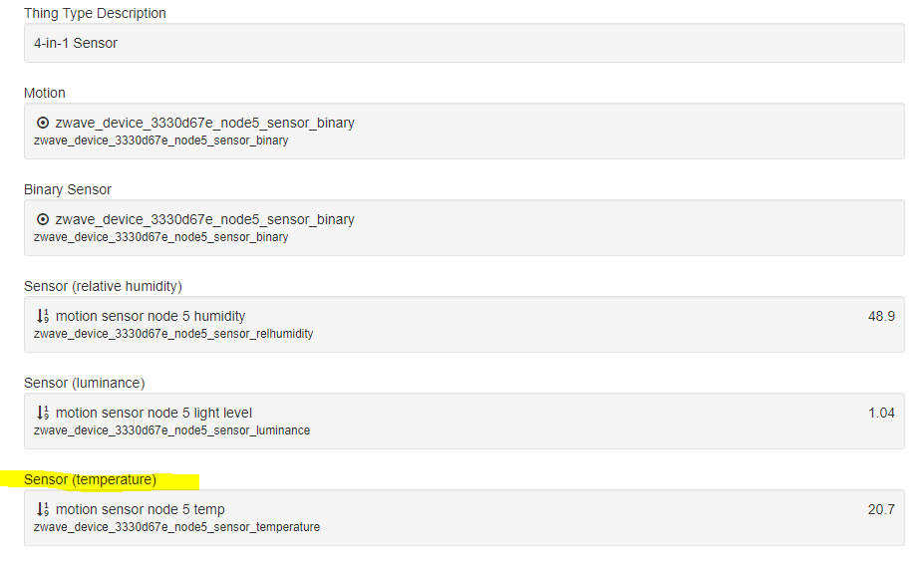Click the switch icon in the Motion channel row
The image size is (924, 568).
pyautogui.click(x=43, y=123)
